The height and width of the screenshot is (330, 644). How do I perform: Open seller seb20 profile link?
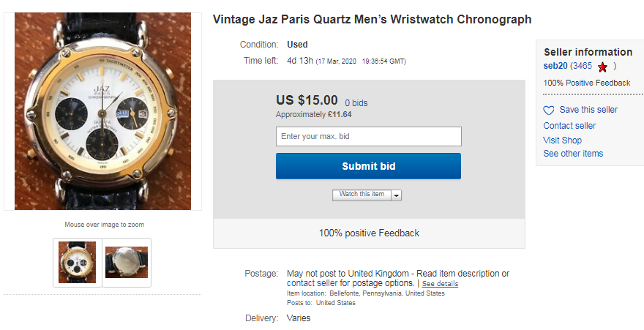555,66
